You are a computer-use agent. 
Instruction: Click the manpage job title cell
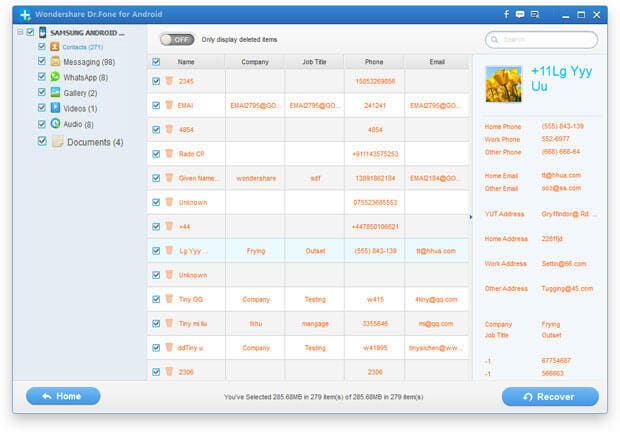coord(315,323)
